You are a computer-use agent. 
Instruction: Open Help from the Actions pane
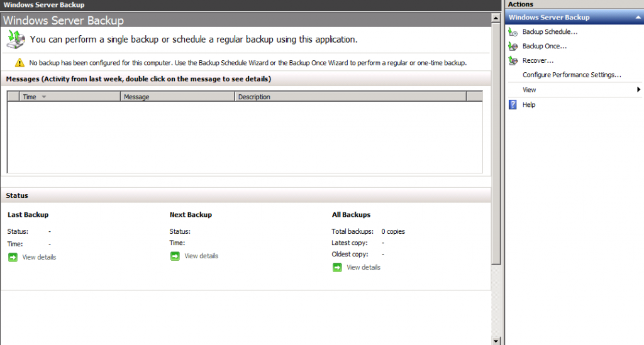528,104
